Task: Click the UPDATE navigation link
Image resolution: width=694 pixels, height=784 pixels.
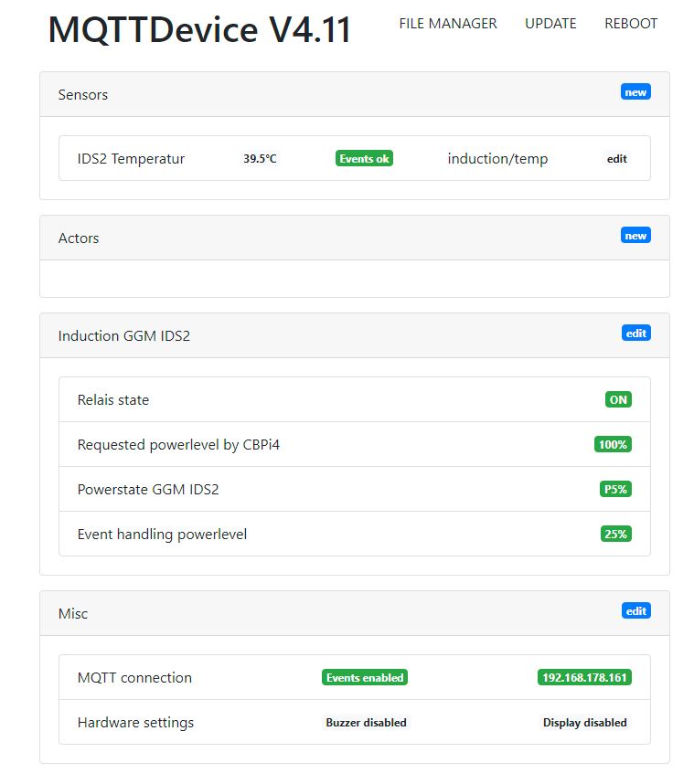Action: tap(550, 24)
